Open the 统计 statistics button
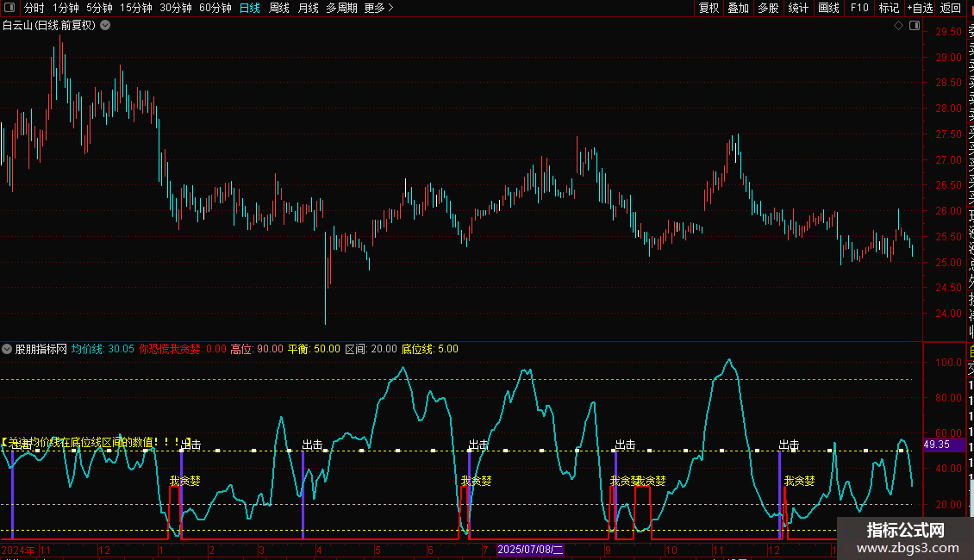 pyautogui.click(x=798, y=8)
